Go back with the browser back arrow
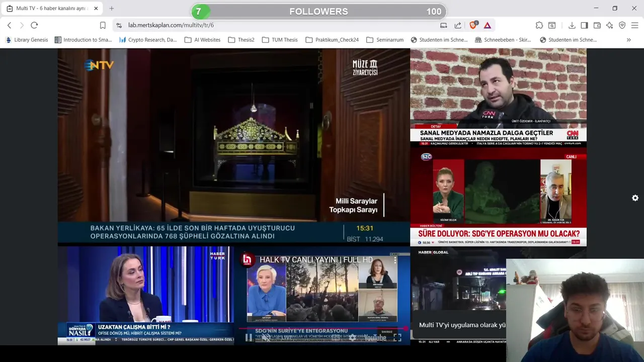The height and width of the screenshot is (362, 644). (x=9, y=25)
